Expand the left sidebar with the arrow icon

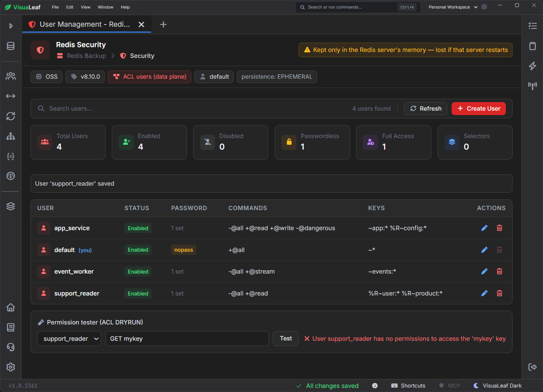(11, 26)
